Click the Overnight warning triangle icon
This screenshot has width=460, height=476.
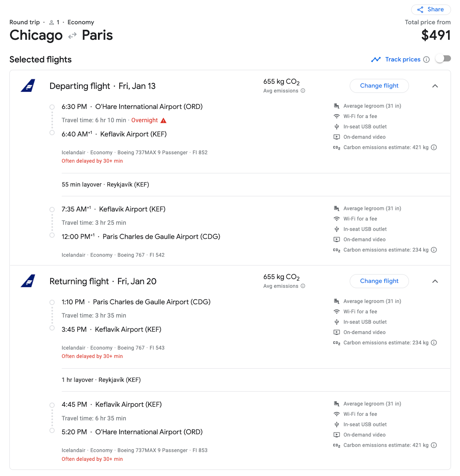pyautogui.click(x=164, y=120)
